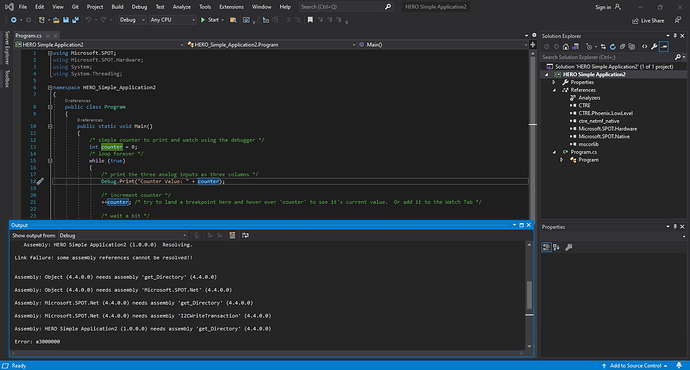Image resolution: width=690 pixels, height=370 pixels.
Task: Open the Debug configuration dropdown
Action: click(132, 20)
